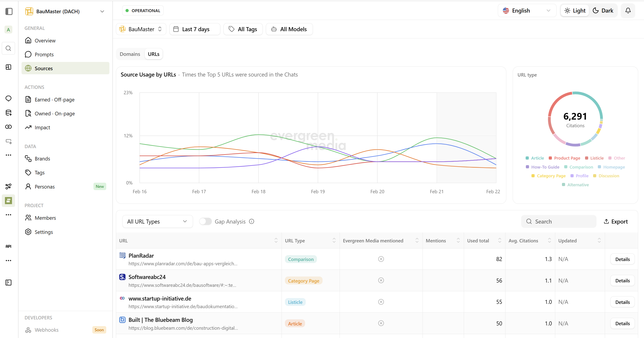Enable the Gap Analysis toggle
644x338 pixels.
[x=205, y=221]
